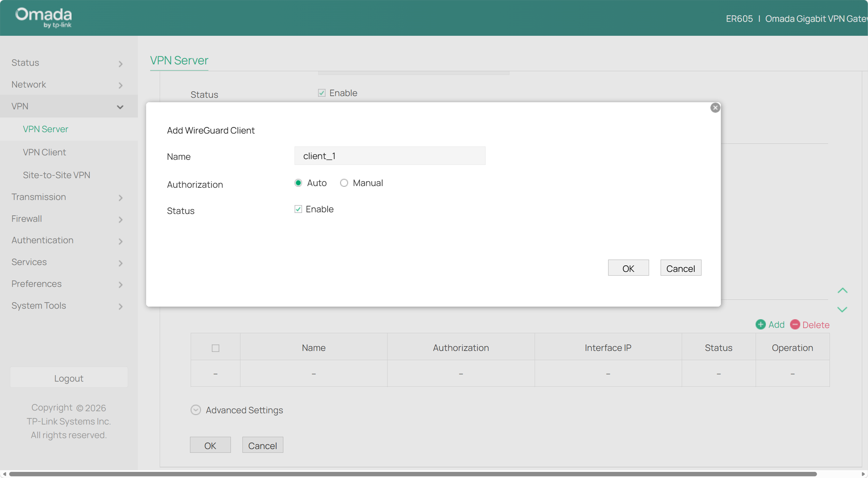The width and height of the screenshot is (868, 478).
Task: Click the green Add plus icon
Action: [x=760, y=324]
